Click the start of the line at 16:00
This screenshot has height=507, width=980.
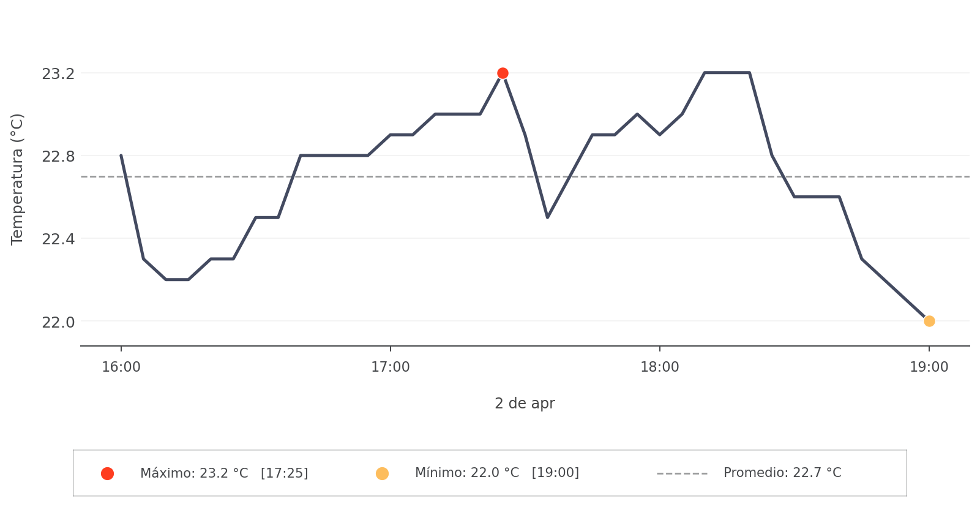(x=121, y=156)
